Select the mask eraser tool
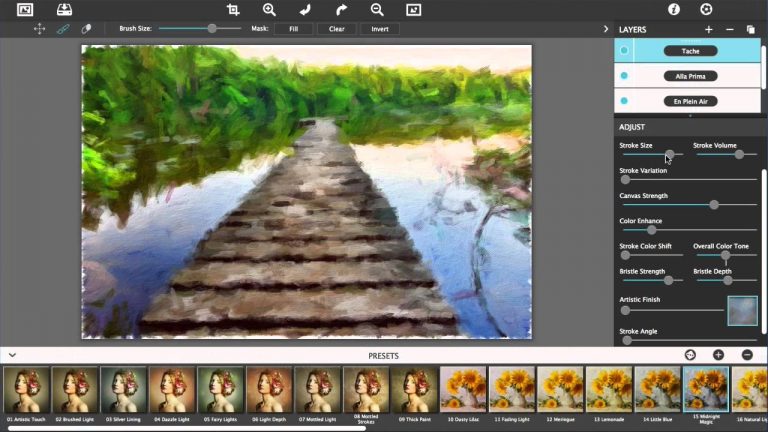This screenshot has height=432, width=768. click(x=86, y=29)
